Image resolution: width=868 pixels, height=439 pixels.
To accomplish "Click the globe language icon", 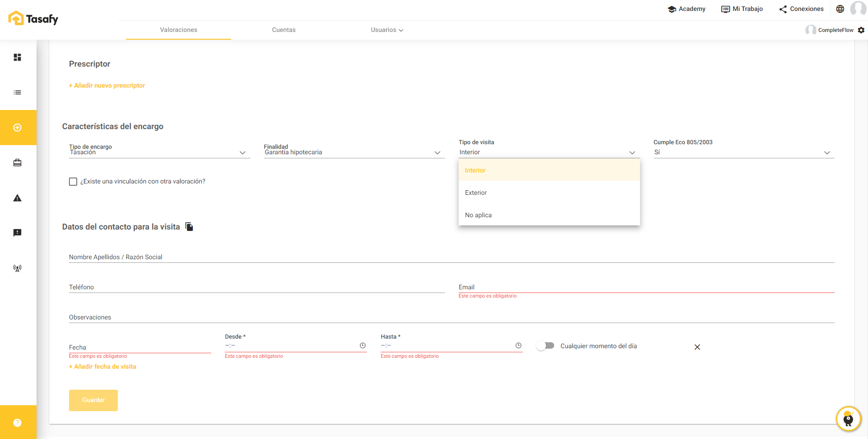I will (840, 9).
